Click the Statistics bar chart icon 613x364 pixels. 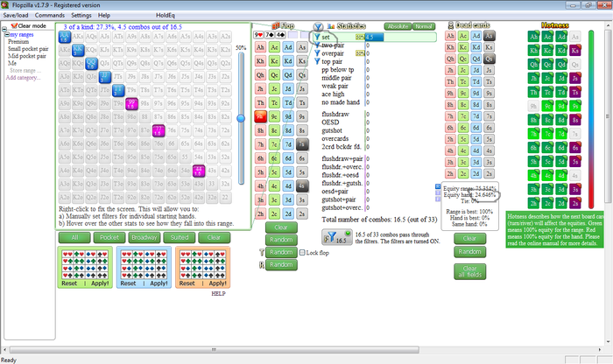(331, 26)
